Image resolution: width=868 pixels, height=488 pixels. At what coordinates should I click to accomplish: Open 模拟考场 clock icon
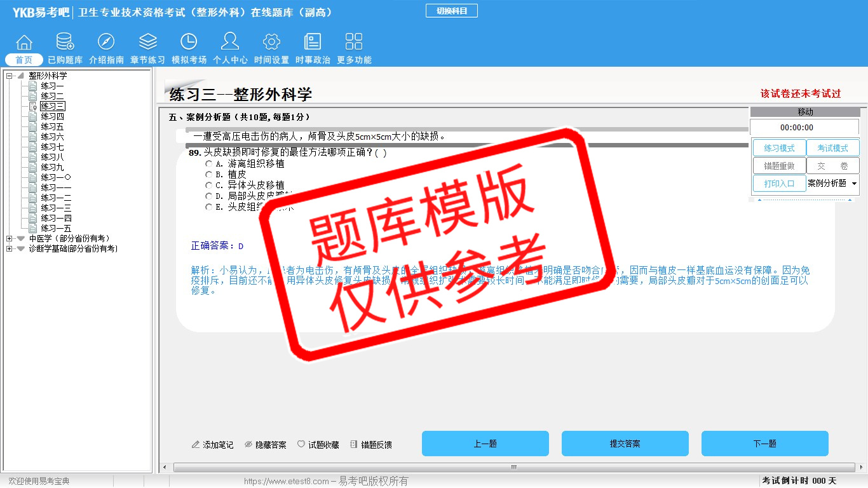[189, 43]
